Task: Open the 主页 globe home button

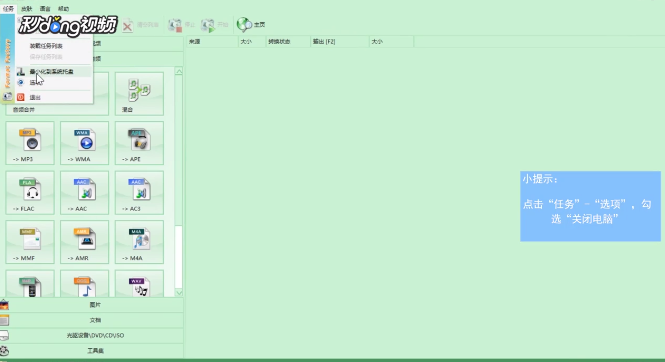Action: pos(251,25)
